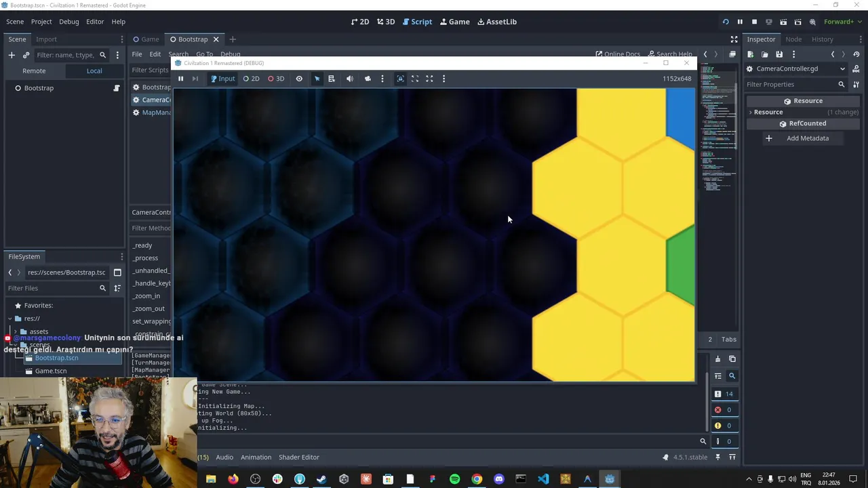Save the current resource in Inspector
Viewport: 868px width, 488px height.
(x=779, y=54)
